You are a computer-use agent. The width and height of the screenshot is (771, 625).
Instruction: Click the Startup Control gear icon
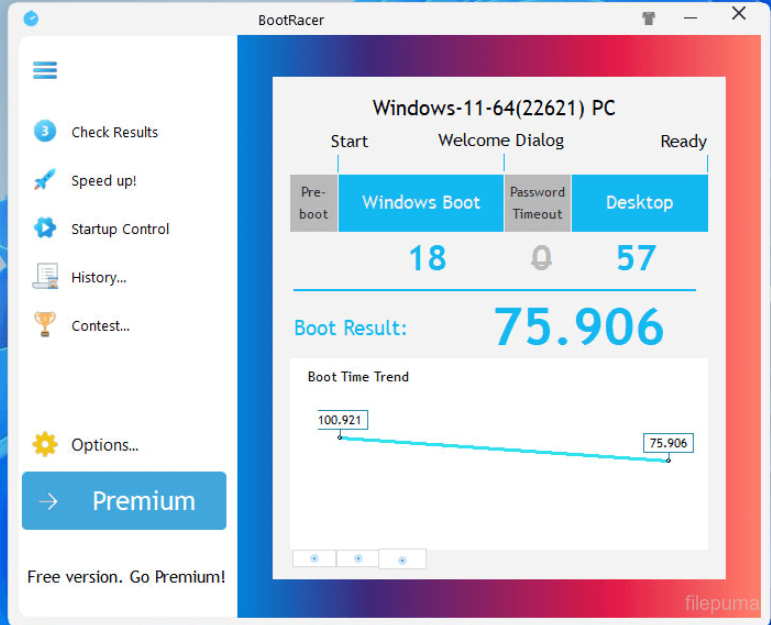45,228
